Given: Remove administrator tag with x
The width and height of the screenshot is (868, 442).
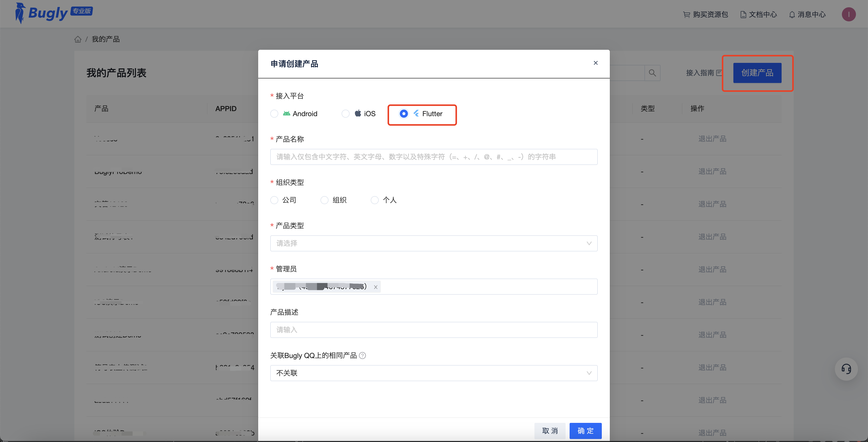Looking at the screenshot, I should coord(375,287).
